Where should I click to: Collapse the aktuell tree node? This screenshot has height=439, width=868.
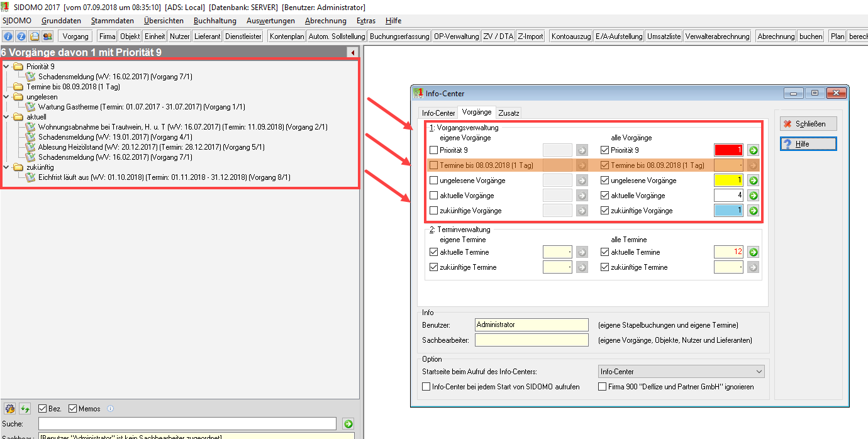click(x=6, y=117)
